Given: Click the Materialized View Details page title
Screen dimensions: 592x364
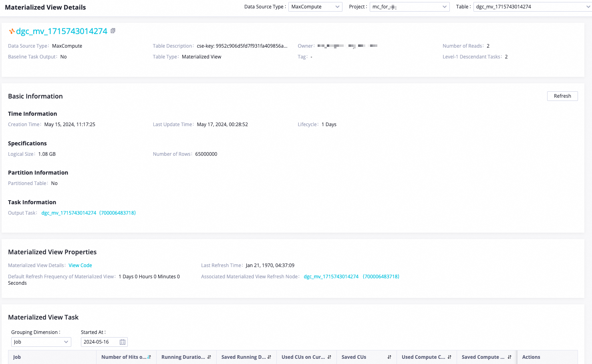Looking at the screenshot, I should [x=45, y=7].
